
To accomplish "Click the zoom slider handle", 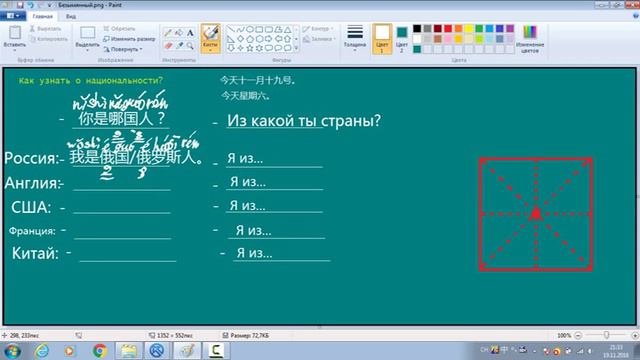I will pyautogui.click(x=607, y=335).
